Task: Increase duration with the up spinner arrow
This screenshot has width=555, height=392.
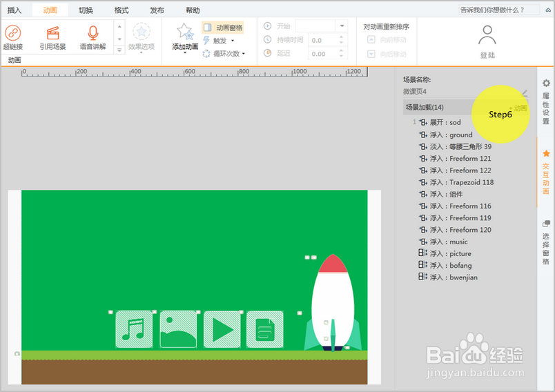Action: click(x=342, y=37)
